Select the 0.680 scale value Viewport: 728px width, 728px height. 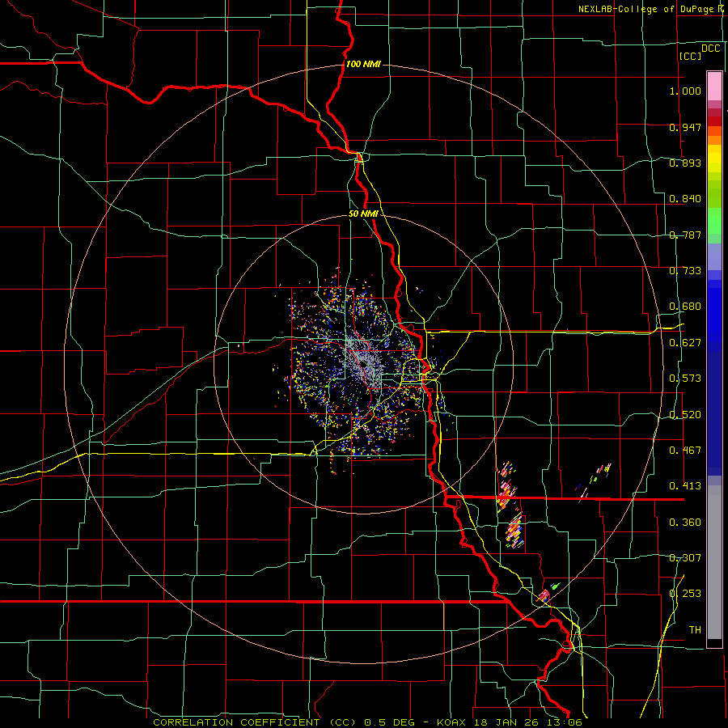pyautogui.click(x=685, y=307)
